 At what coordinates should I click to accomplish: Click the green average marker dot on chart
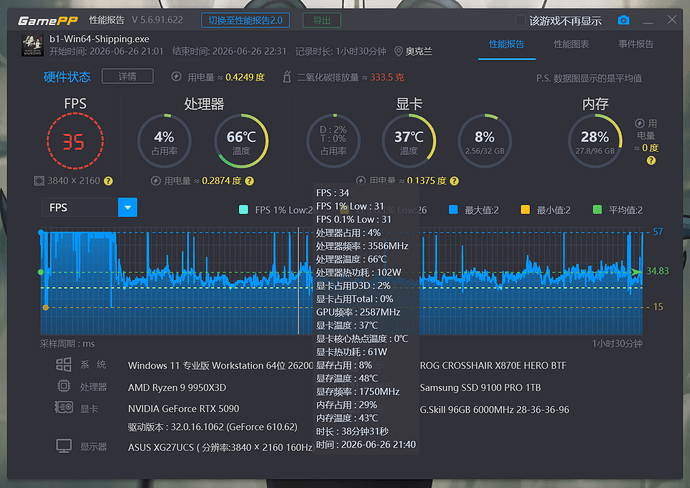[41, 272]
